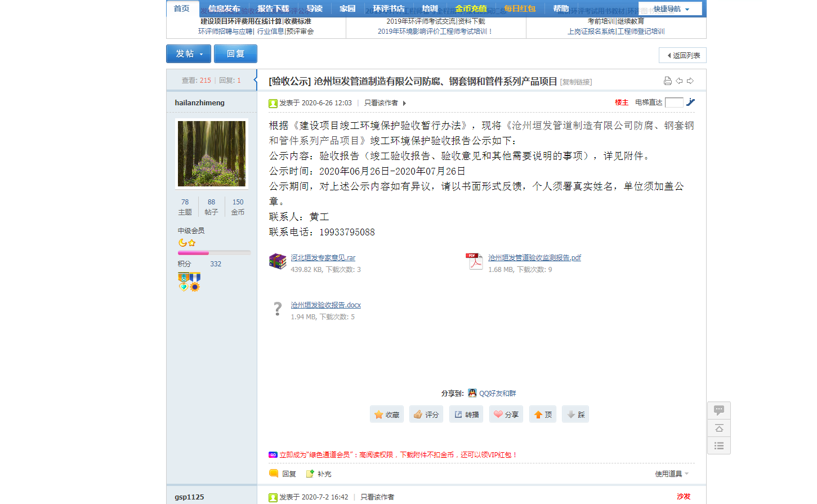
Task: Click the 楼主 label in first post
Action: 622,102
